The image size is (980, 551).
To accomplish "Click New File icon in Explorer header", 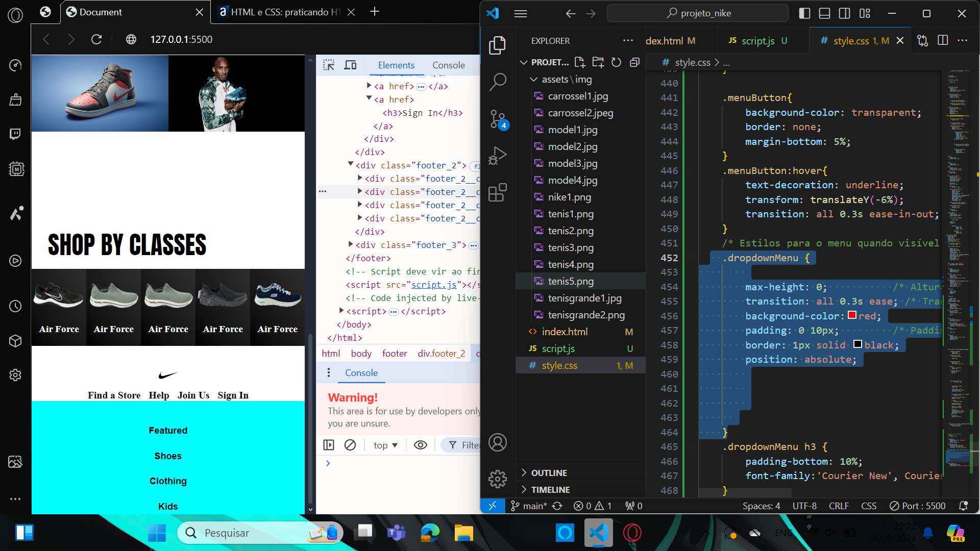I will (579, 62).
